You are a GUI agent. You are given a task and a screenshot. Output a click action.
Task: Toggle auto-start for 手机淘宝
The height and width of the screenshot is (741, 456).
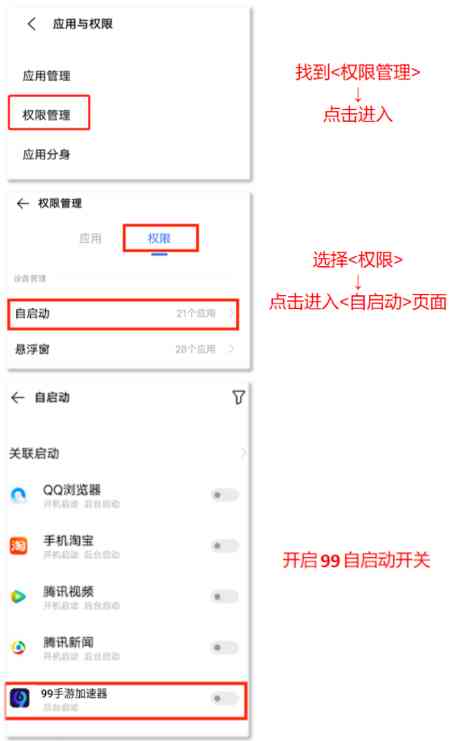coord(224,546)
